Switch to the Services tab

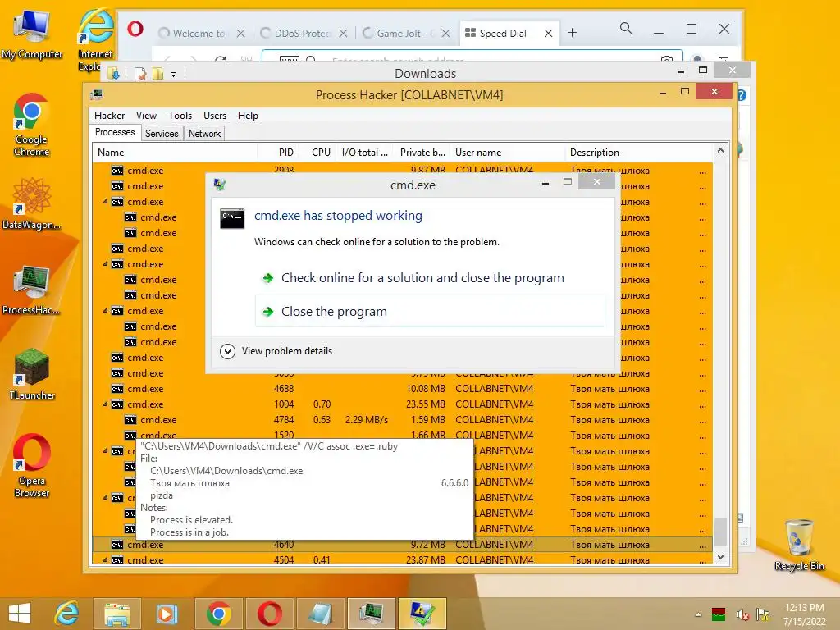[x=162, y=134]
